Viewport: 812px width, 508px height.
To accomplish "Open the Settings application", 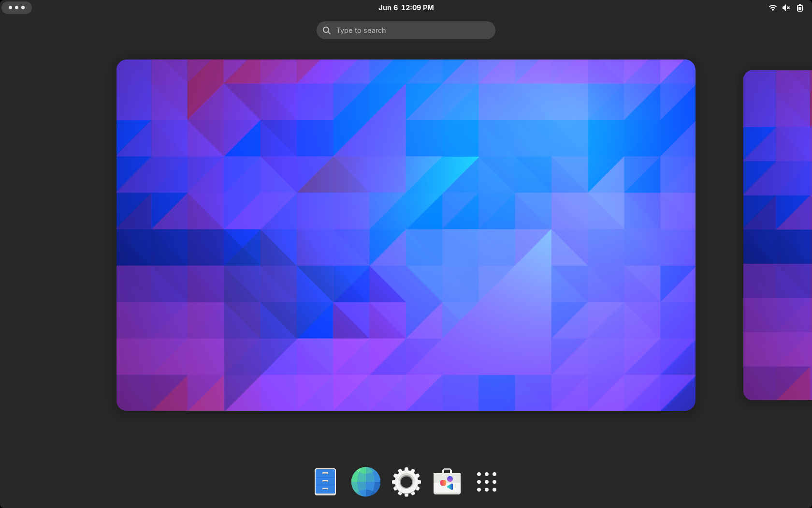I will click(x=406, y=481).
